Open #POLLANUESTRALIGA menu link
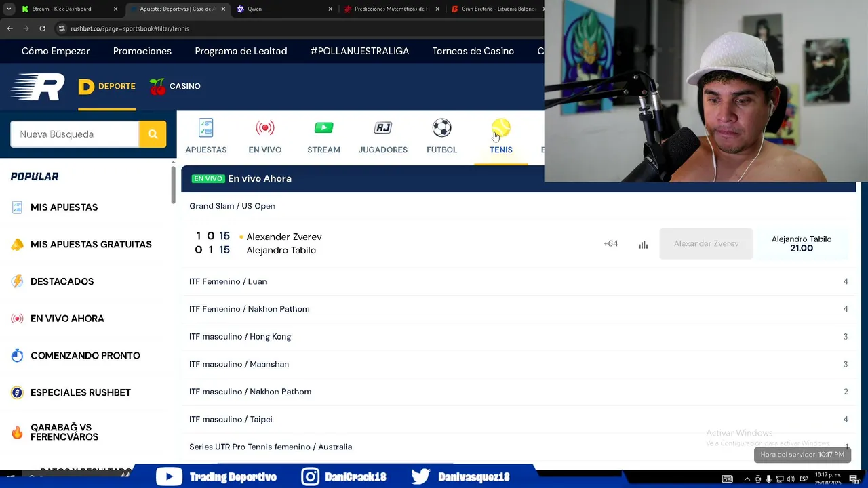The width and height of the screenshot is (868, 488). click(359, 51)
